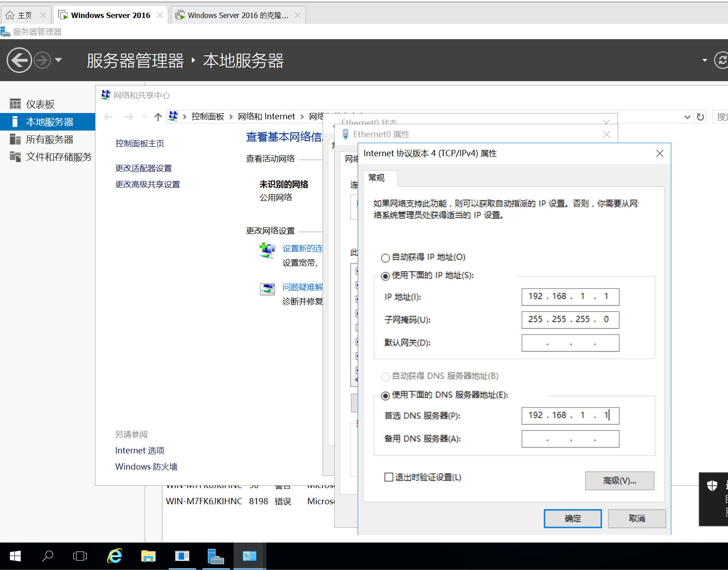Click the 首选 DNS 服务器 field
The width and height of the screenshot is (728, 570).
click(570, 416)
